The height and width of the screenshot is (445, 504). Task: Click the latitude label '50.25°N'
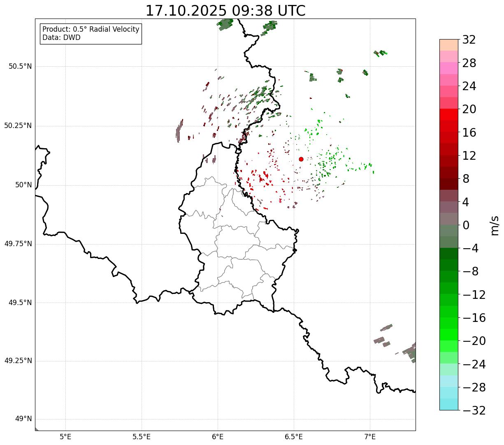[x=18, y=126]
